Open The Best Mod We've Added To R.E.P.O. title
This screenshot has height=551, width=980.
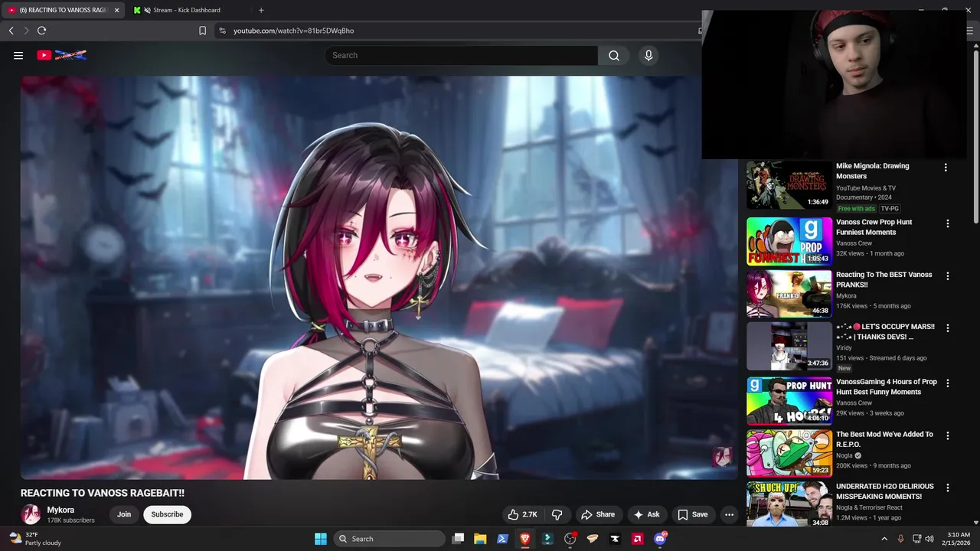[x=884, y=439]
